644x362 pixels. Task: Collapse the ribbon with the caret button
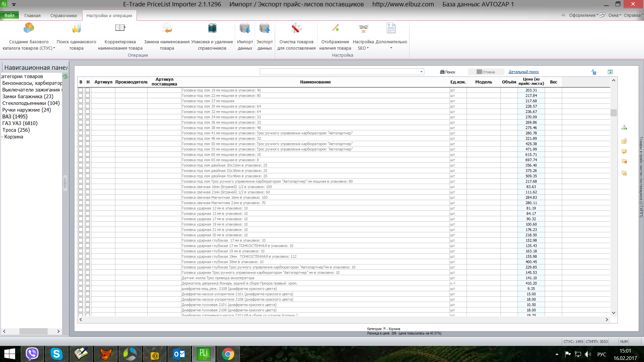tap(563, 15)
